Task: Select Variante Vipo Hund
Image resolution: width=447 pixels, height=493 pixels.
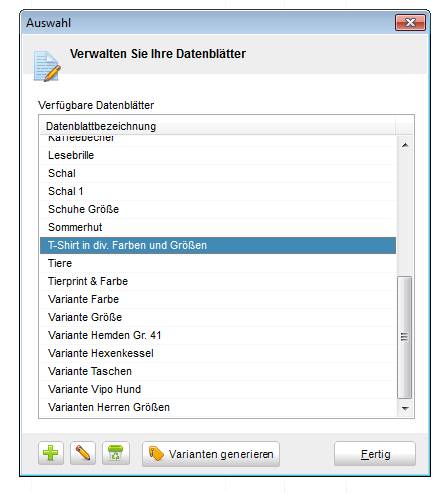Action: tap(218, 389)
